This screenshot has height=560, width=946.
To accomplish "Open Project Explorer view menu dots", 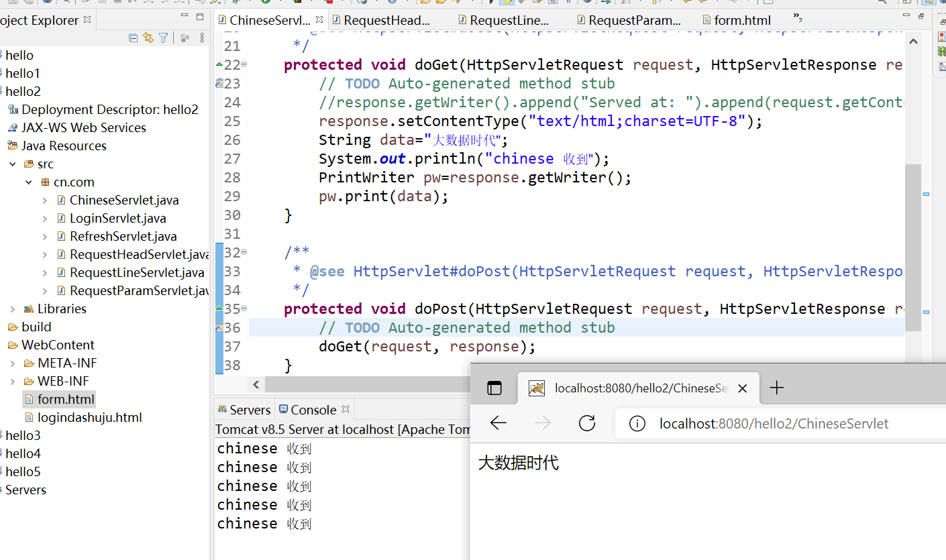I will 203,38.
